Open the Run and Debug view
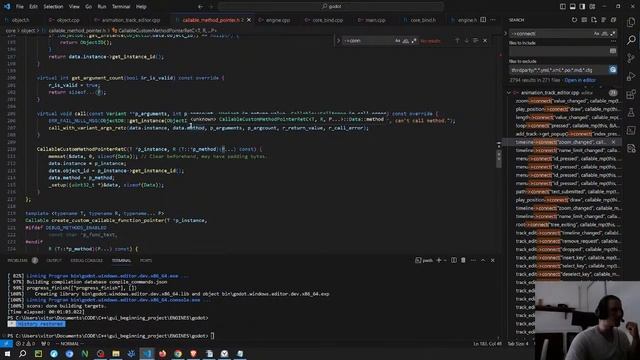Screen dimensions: 640x360 point(631,76)
